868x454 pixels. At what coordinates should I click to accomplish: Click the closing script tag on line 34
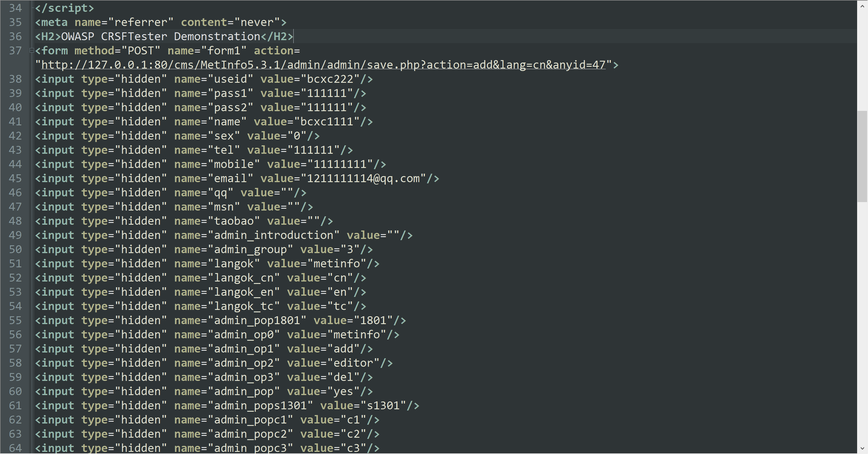pyautogui.click(x=64, y=8)
